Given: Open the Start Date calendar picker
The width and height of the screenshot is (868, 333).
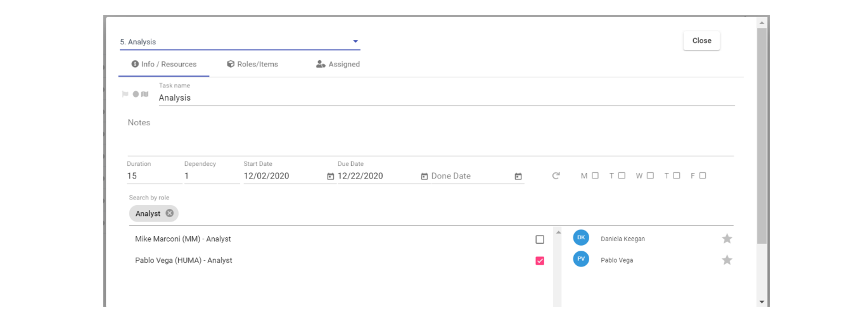Looking at the screenshot, I should pyautogui.click(x=330, y=177).
